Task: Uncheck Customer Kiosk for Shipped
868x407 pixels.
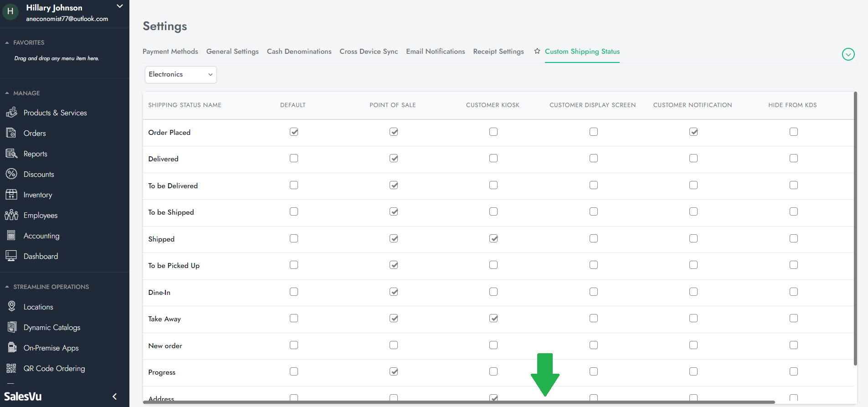Action: click(493, 238)
